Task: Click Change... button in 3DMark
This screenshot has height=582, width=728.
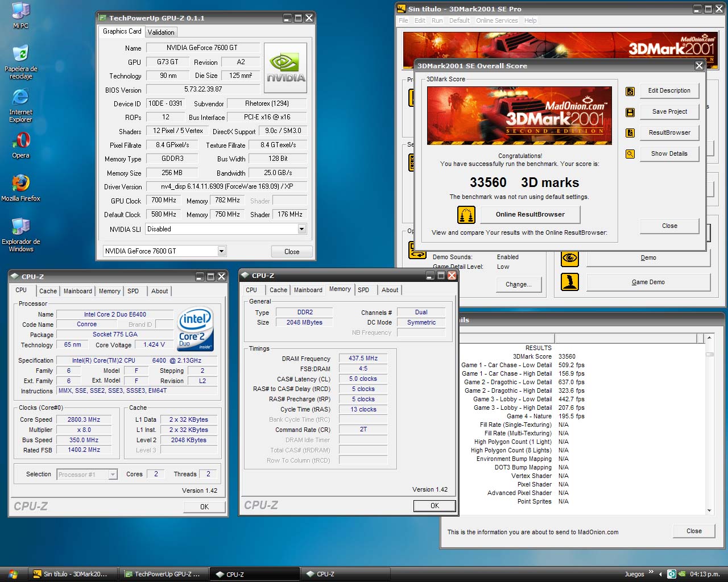Action: (x=518, y=285)
